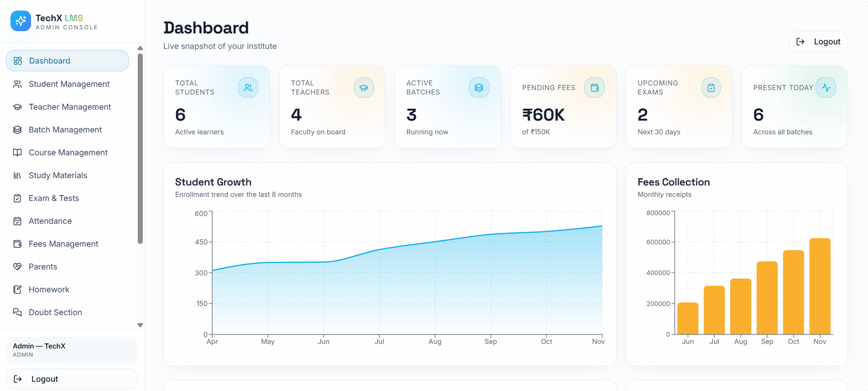Click the Upcoming Exams card clipboard icon
Image resolution: width=868 pixels, height=391 pixels.
(x=711, y=87)
